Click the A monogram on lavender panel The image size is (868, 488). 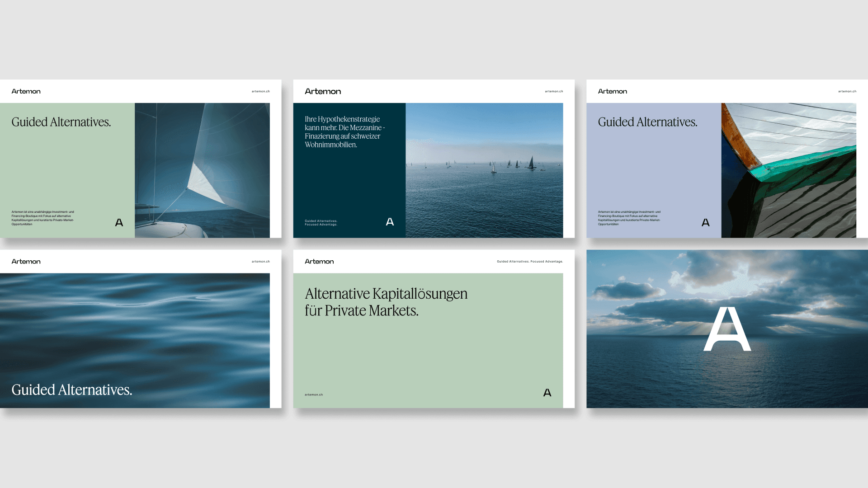(705, 222)
